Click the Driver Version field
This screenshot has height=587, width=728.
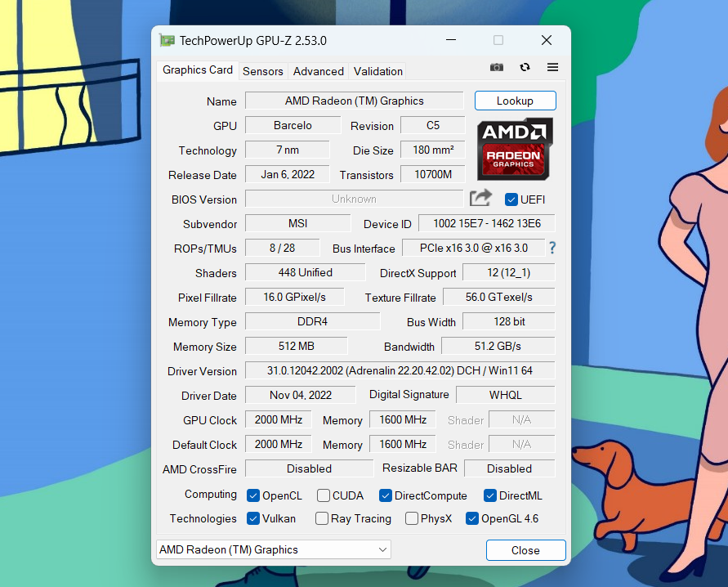click(x=400, y=370)
